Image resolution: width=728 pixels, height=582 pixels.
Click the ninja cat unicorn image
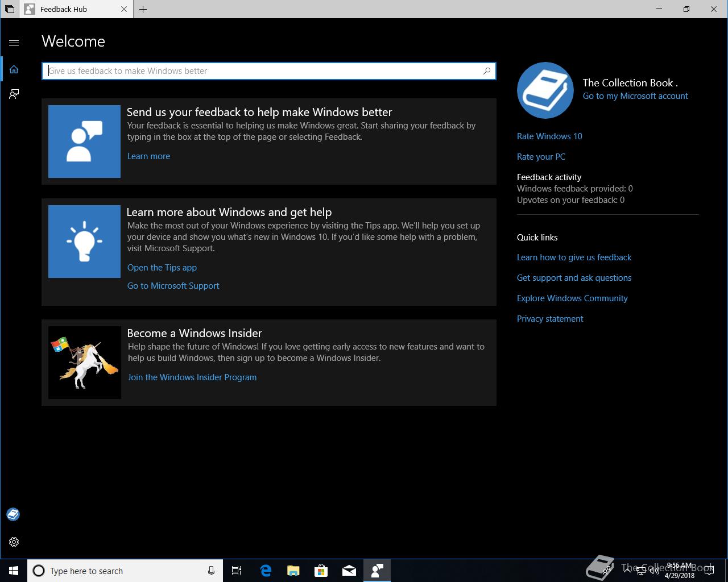point(84,363)
